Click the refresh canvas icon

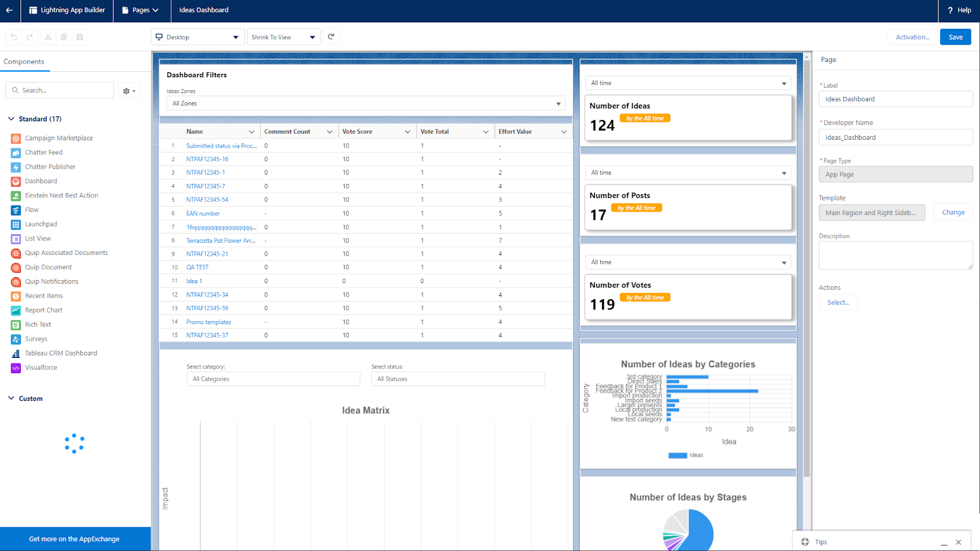click(331, 37)
